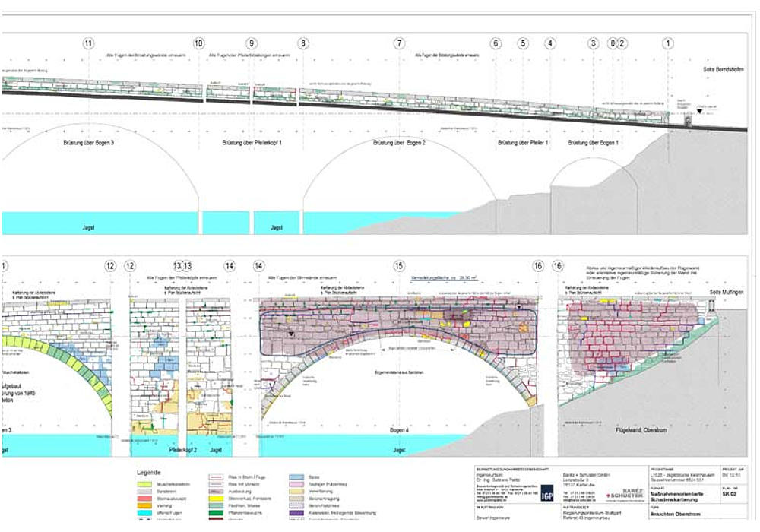Screen dimensions: 760x532
Task: Click the Legende heading
Action: point(148,471)
